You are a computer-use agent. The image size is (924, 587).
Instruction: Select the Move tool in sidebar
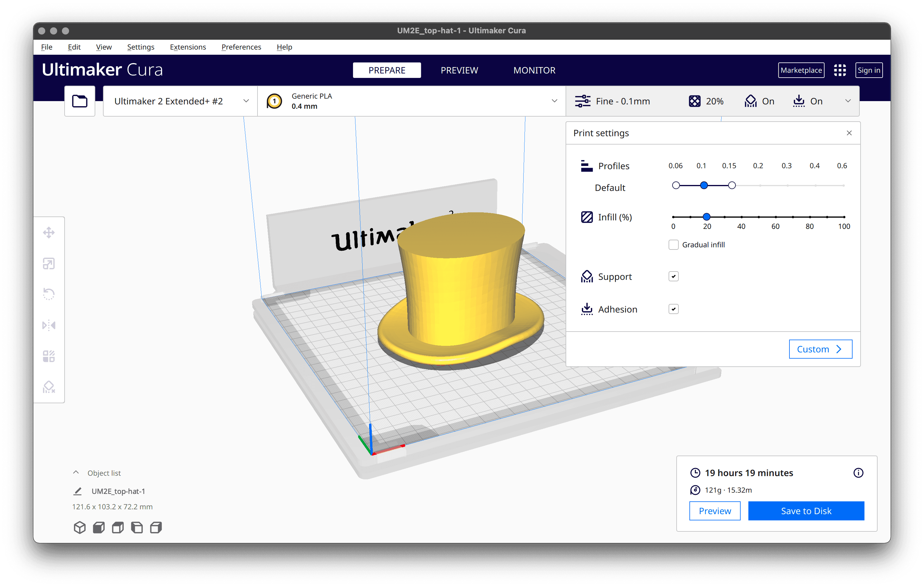[x=49, y=233]
